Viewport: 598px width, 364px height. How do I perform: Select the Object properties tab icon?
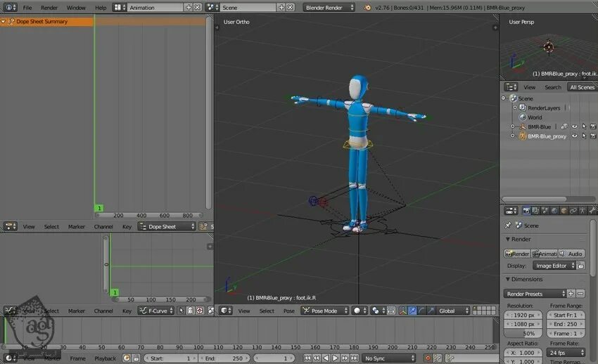pyautogui.click(x=564, y=211)
